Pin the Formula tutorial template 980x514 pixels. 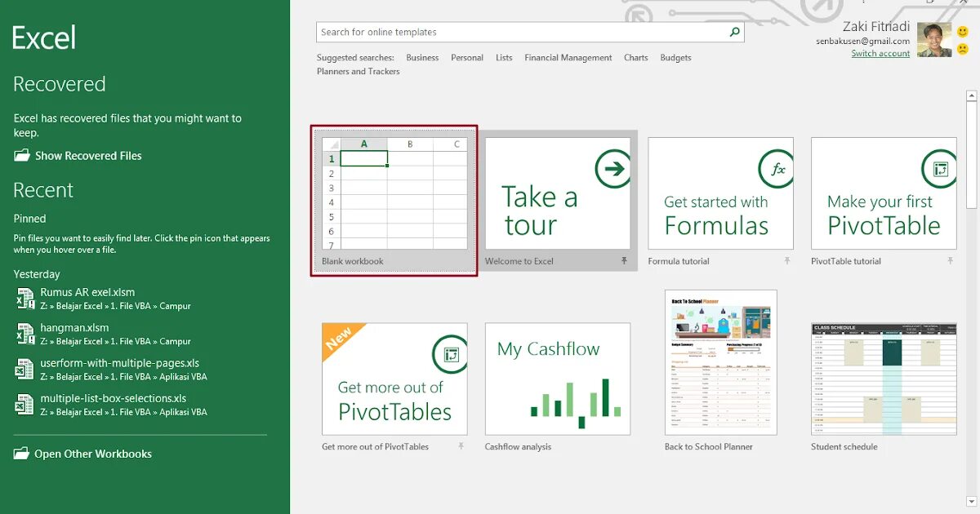pos(787,261)
